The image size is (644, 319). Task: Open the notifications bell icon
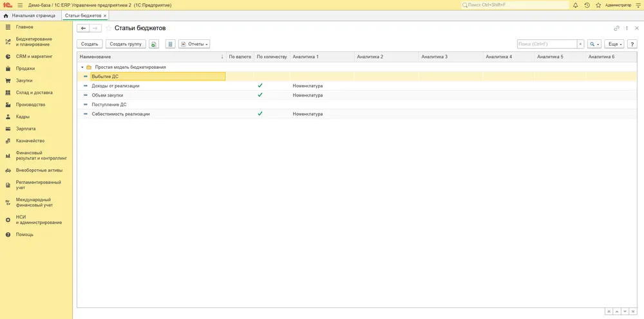click(575, 5)
